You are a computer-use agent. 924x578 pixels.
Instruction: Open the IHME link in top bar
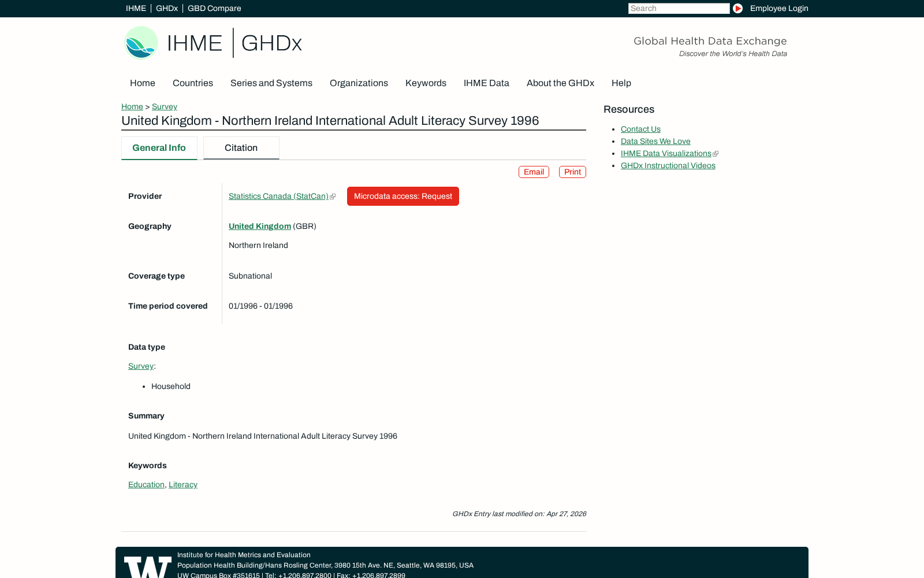pyautogui.click(x=136, y=8)
